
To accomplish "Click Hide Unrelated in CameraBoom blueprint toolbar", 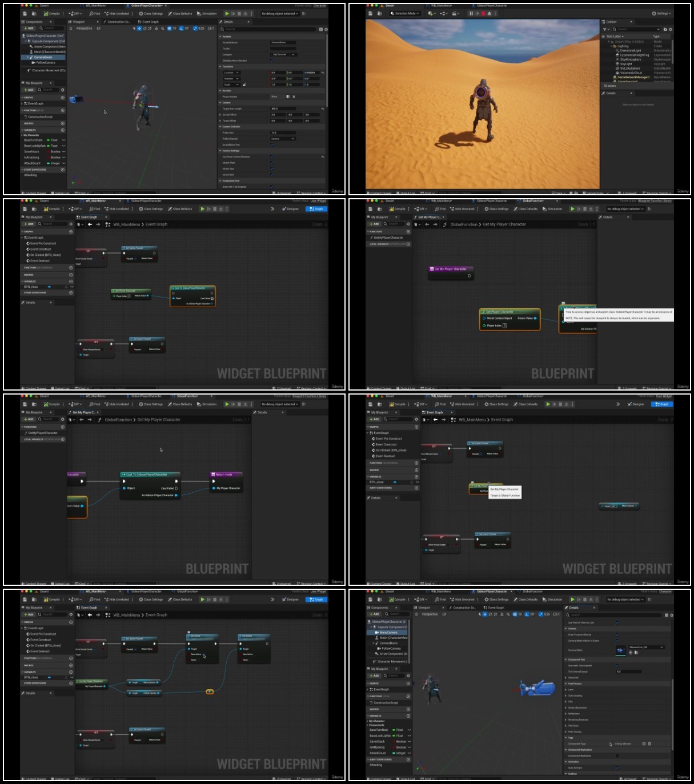I will click(x=116, y=14).
